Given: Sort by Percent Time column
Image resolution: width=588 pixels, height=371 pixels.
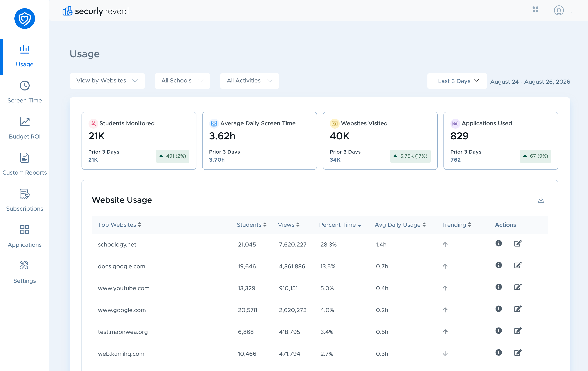Looking at the screenshot, I should coord(340,225).
